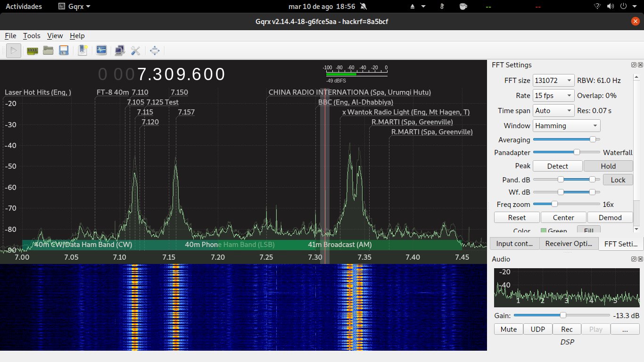Open the AFSK1200 decoder monitor icon
Image resolution: width=644 pixels, height=362 pixels.
pos(101,50)
